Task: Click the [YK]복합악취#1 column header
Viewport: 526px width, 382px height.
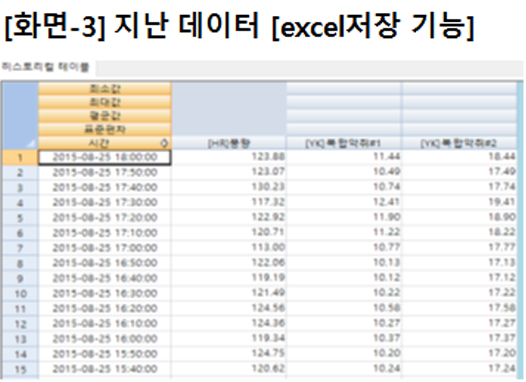Action: (x=344, y=144)
